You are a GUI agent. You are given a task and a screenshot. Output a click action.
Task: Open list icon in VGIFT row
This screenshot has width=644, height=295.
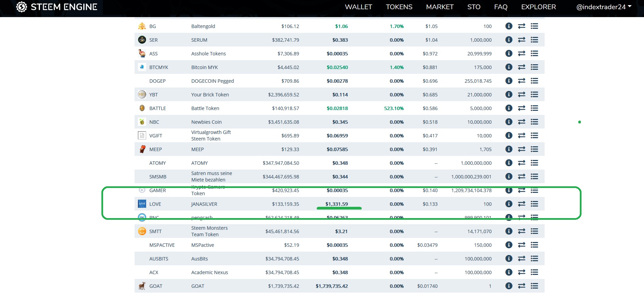(534, 135)
